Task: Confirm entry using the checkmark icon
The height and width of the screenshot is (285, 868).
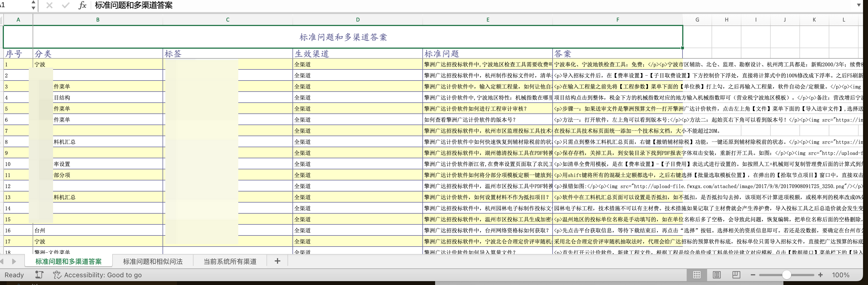Action: tap(65, 6)
